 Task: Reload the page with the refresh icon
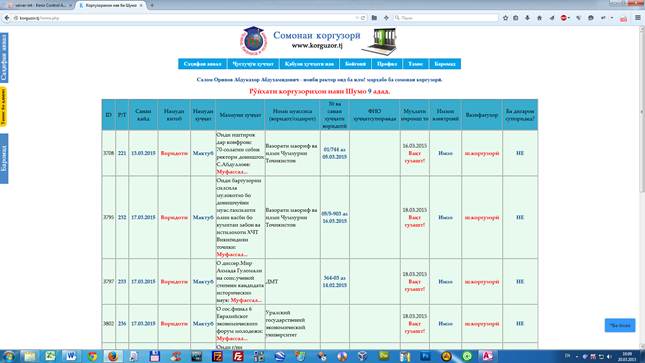coord(363,18)
